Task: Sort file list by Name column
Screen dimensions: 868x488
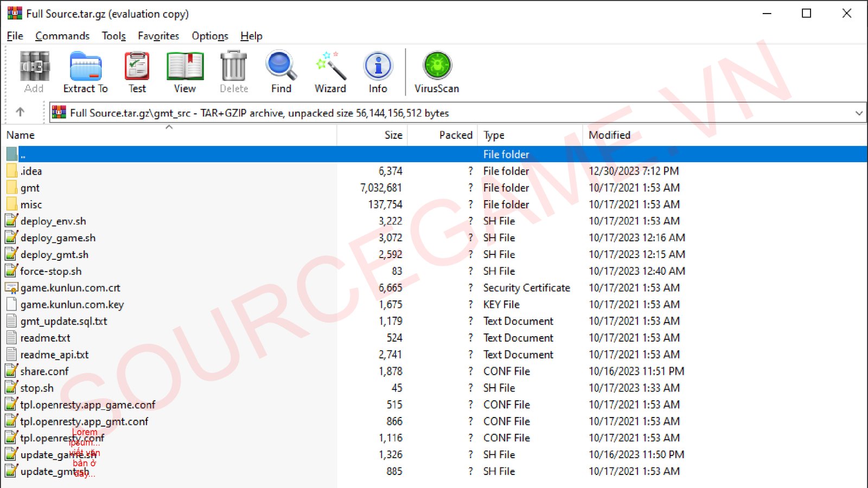Action: 21,135
